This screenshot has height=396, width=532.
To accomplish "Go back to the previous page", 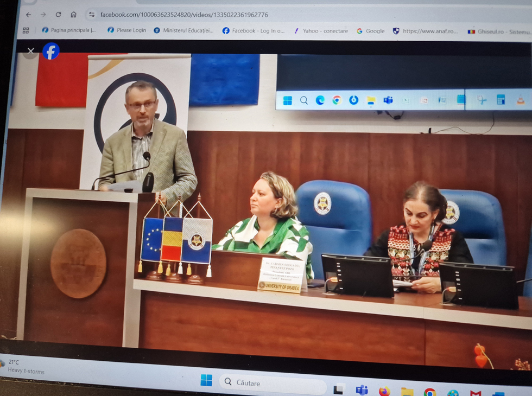I will pos(28,15).
